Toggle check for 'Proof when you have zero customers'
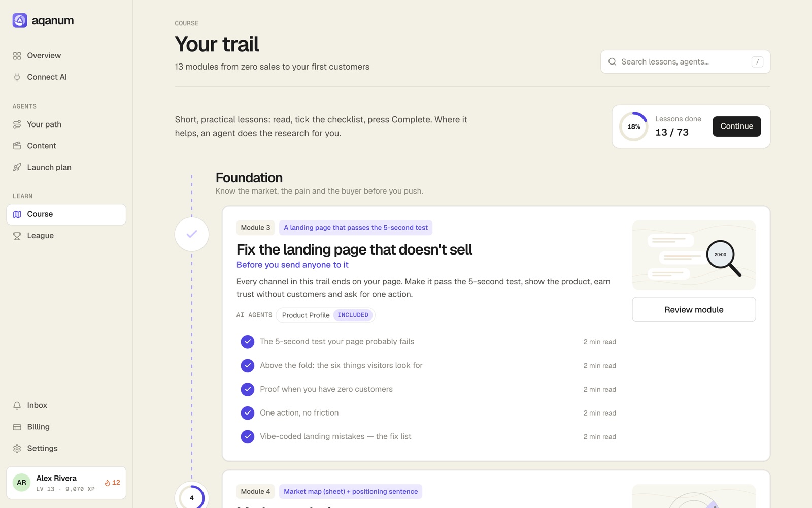812x508 pixels. (x=248, y=389)
